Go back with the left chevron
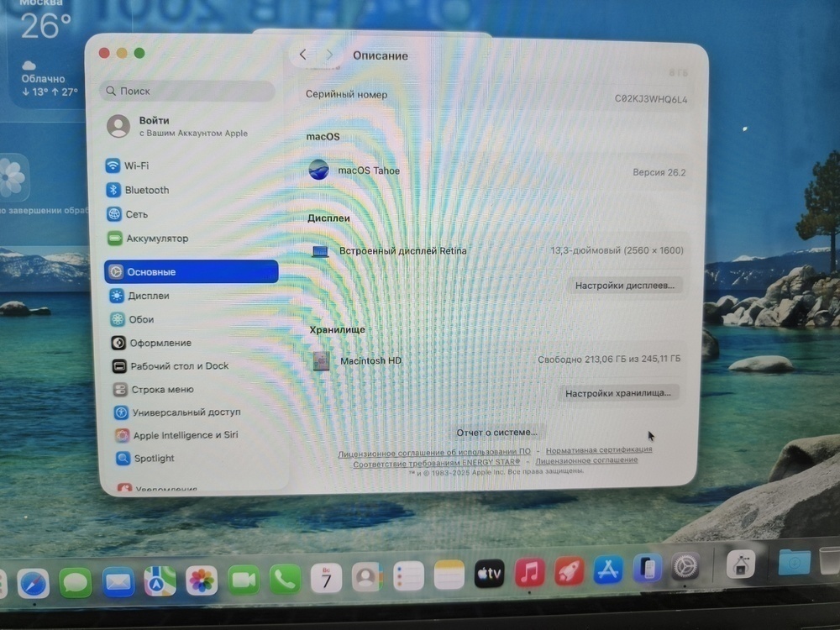The width and height of the screenshot is (840, 630). coord(302,54)
